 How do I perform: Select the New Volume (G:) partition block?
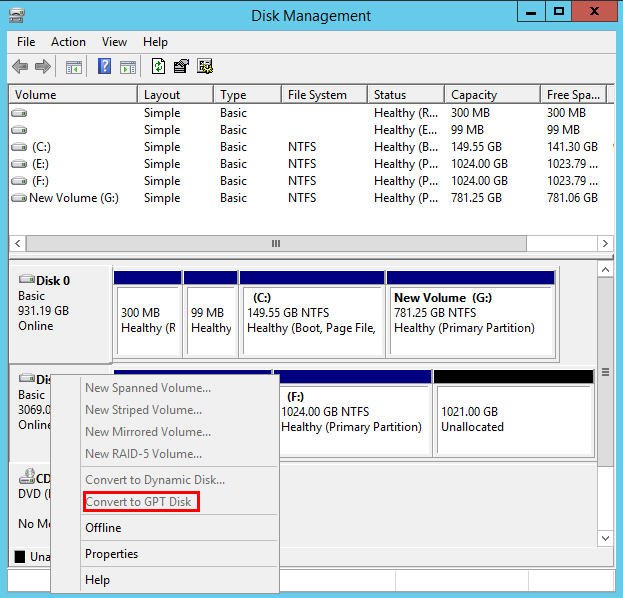tap(471, 314)
